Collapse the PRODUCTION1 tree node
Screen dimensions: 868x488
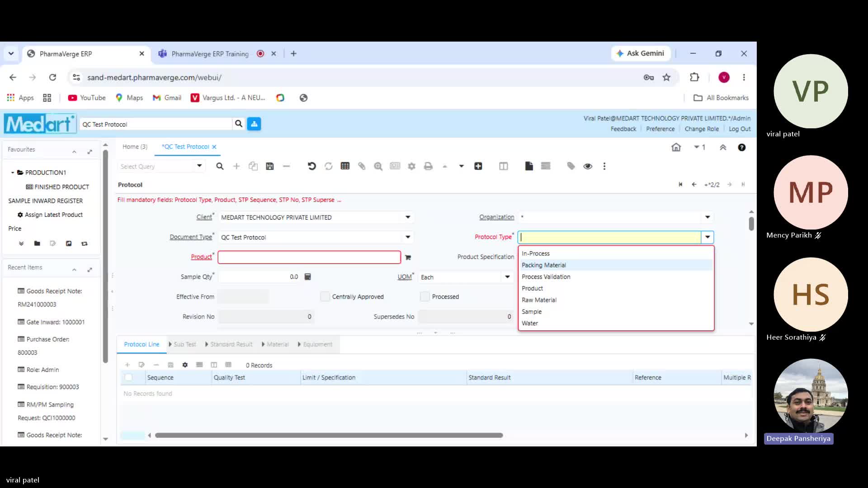tap(13, 173)
